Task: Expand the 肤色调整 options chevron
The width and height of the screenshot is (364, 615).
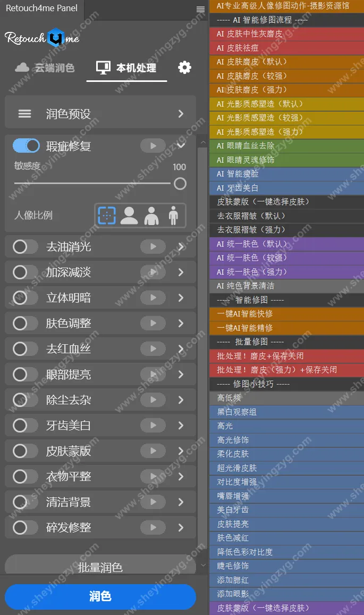Action: click(181, 323)
